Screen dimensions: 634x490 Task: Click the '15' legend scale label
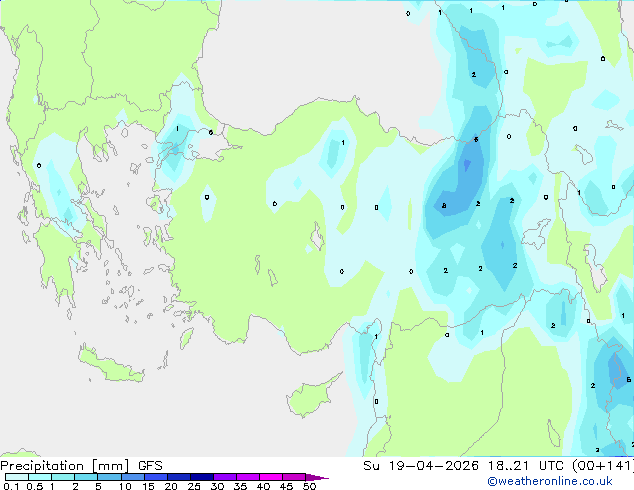[148, 486]
